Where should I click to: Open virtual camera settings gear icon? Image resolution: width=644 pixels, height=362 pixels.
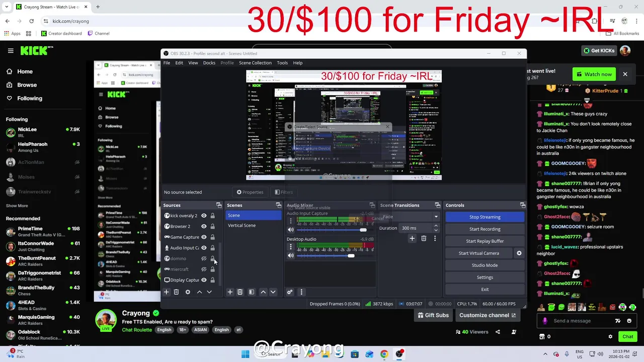click(519, 253)
